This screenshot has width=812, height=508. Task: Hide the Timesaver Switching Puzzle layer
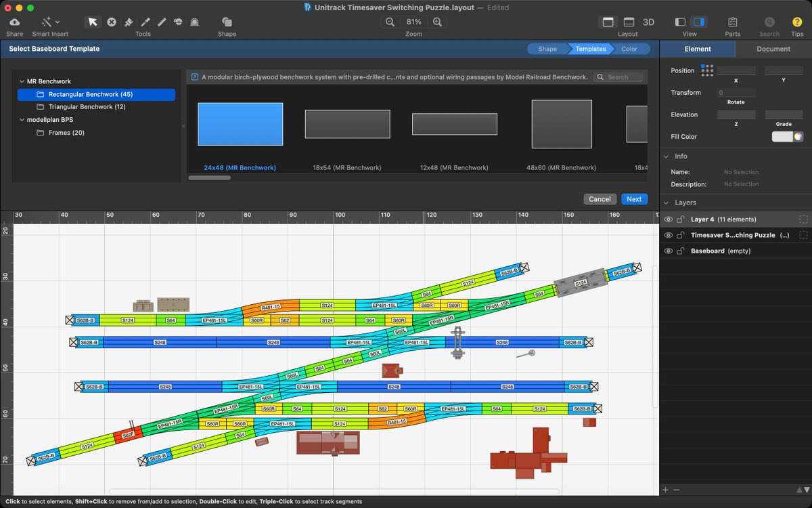click(x=669, y=235)
